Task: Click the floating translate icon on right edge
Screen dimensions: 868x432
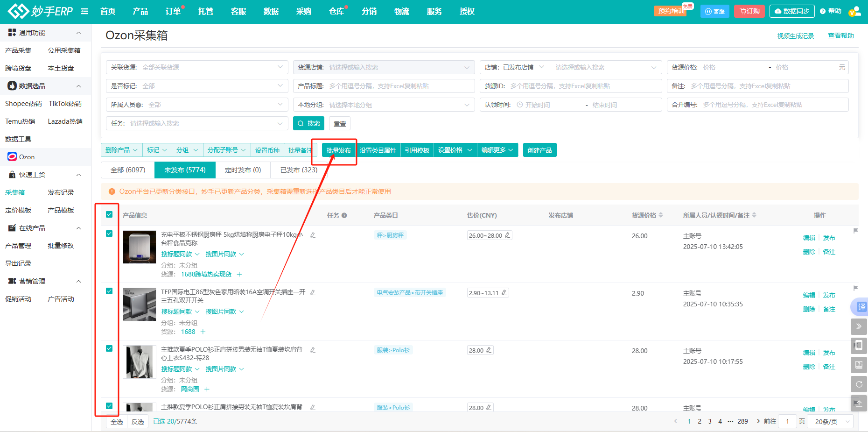Action: (x=860, y=307)
